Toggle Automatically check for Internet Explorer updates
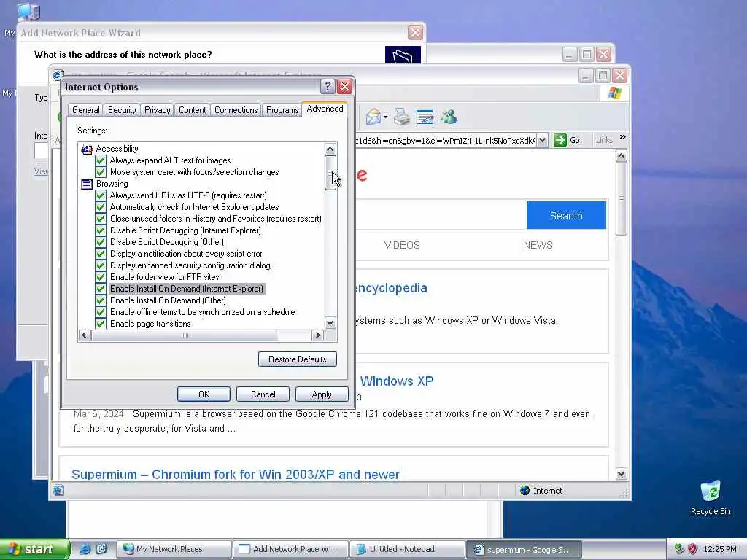The image size is (747, 560). pyautogui.click(x=101, y=207)
